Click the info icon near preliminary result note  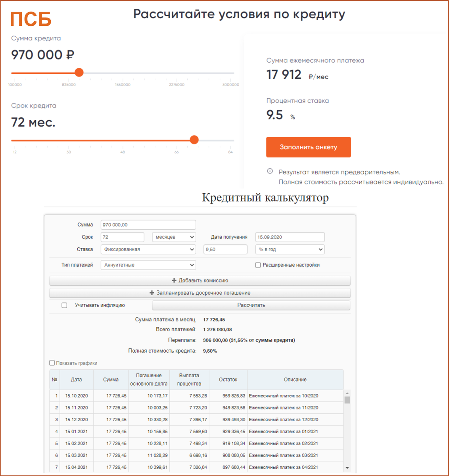[x=270, y=171]
